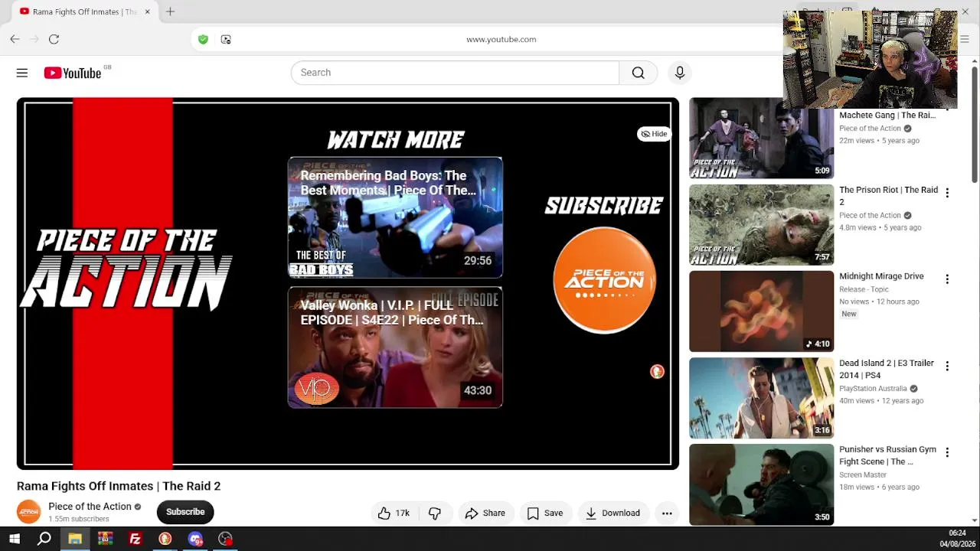Viewport: 980px width, 551px height.
Task: Open the Midnight Mirage Drive thumbnail
Action: pos(761,311)
